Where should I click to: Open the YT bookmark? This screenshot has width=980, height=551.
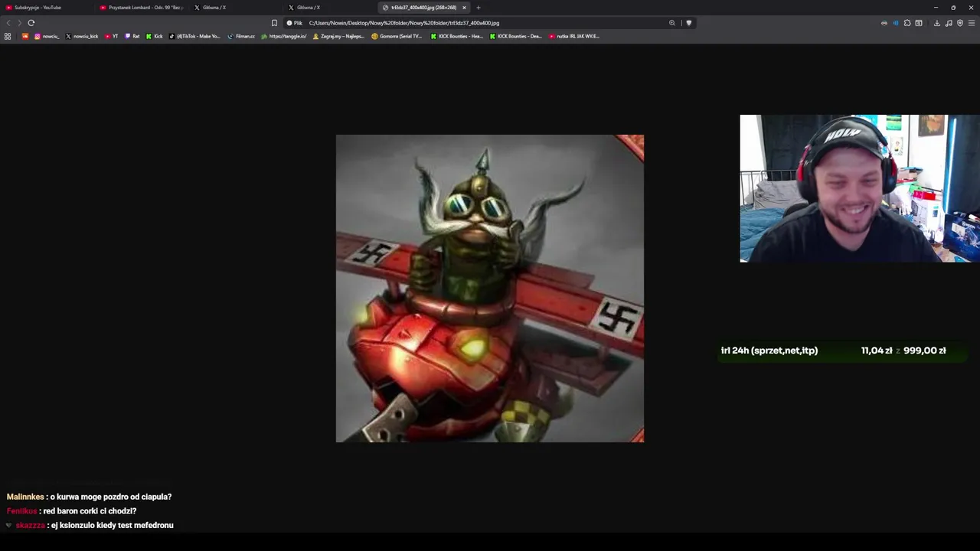coord(112,36)
